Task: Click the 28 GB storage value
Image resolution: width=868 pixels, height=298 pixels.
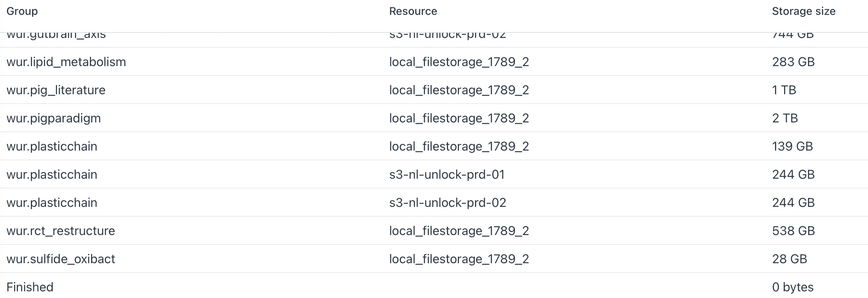Action: [x=789, y=259]
